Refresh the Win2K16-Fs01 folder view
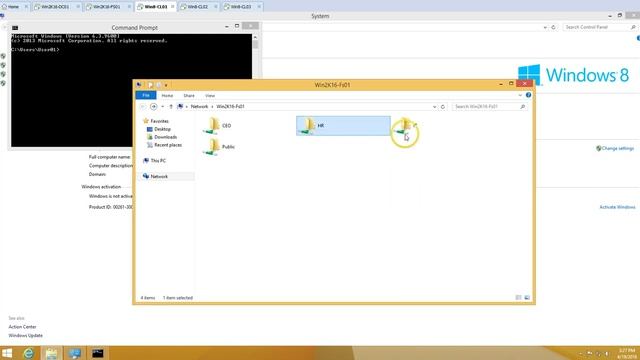 (x=443, y=107)
